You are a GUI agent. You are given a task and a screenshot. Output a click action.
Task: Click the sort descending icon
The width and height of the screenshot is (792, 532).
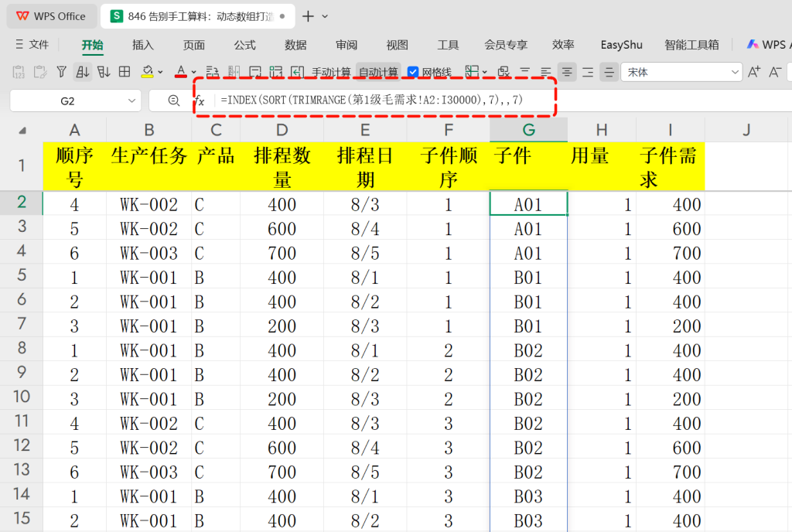(x=104, y=72)
